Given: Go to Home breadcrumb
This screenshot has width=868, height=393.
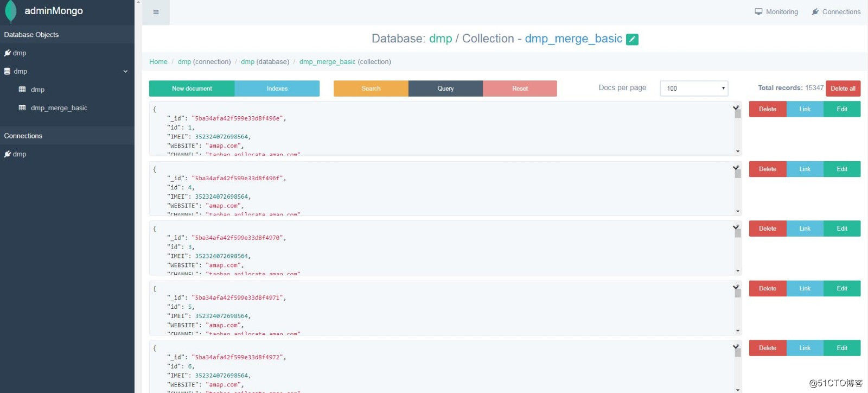Looking at the screenshot, I should tap(158, 62).
